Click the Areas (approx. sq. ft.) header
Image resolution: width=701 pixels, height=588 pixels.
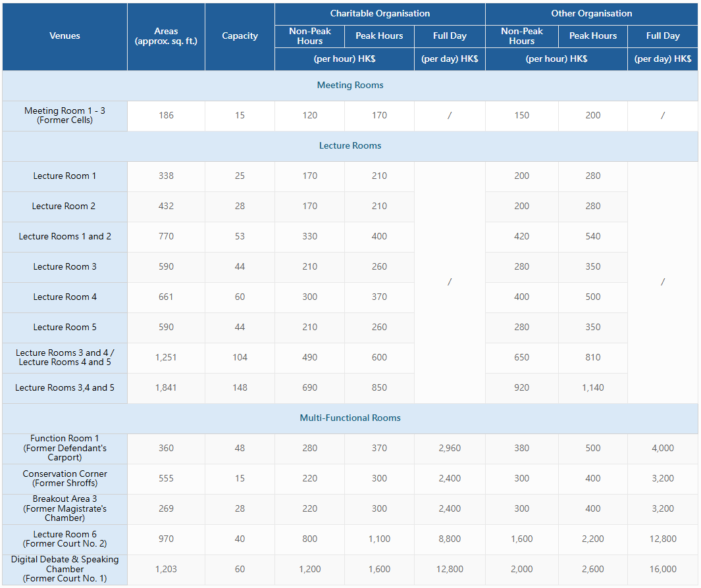pyautogui.click(x=167, y=36)
